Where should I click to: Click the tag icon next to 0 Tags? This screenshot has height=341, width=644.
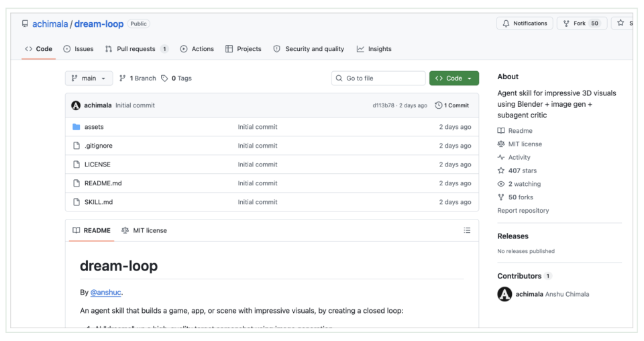point(165,78)
